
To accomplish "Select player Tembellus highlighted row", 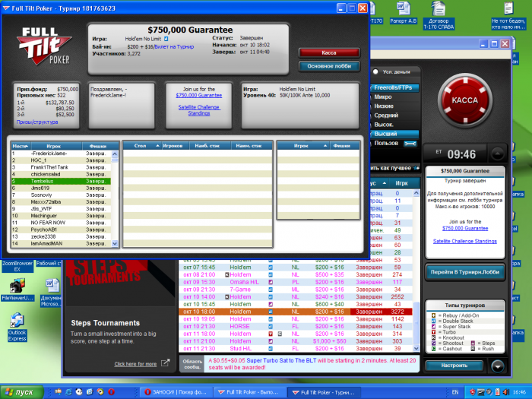I will (61, 181).
